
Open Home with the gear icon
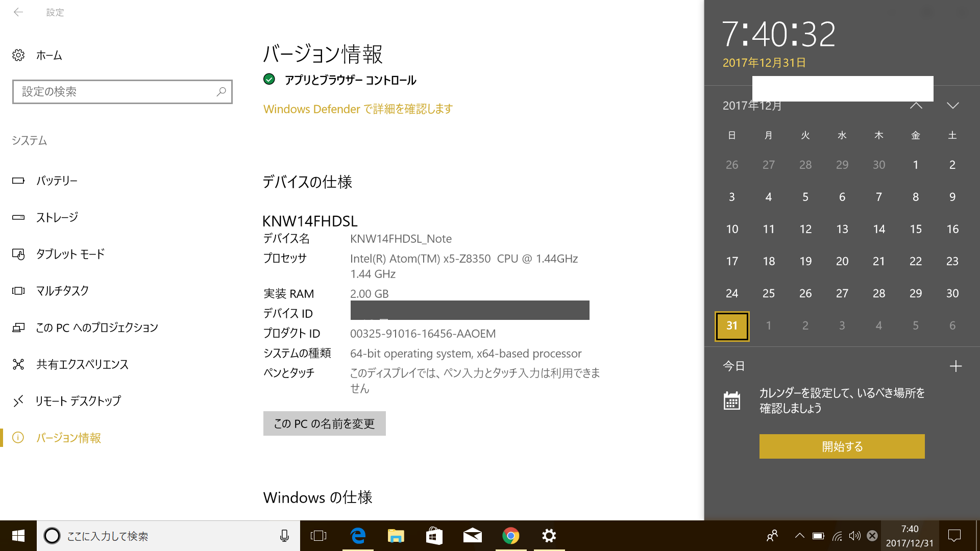[18, 55]
